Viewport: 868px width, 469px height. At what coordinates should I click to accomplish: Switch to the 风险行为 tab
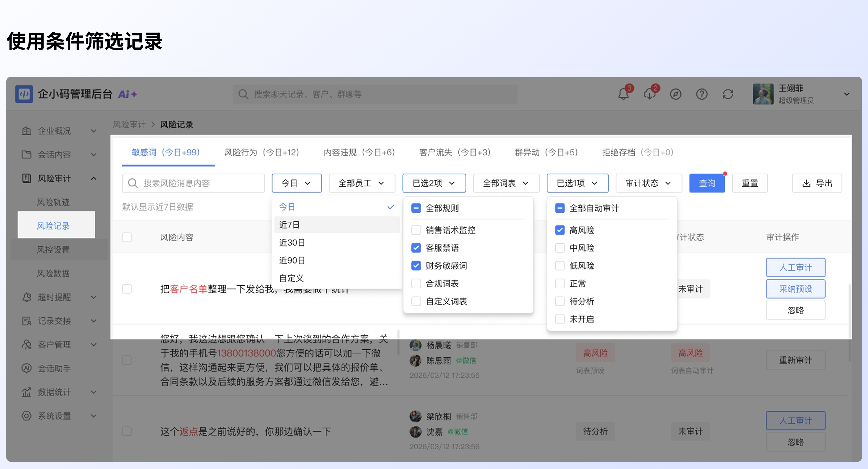pos(262,152)
